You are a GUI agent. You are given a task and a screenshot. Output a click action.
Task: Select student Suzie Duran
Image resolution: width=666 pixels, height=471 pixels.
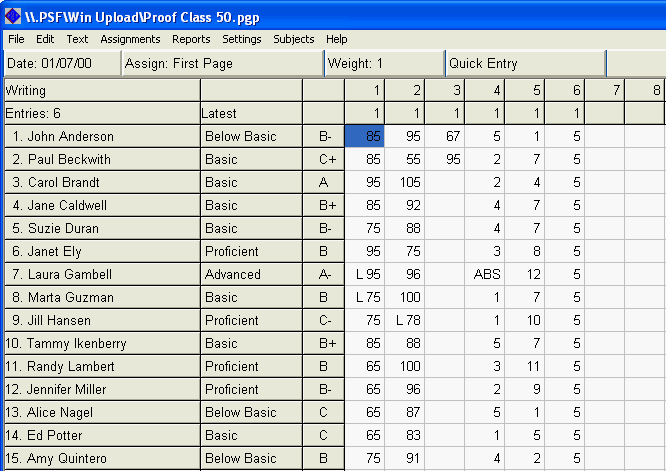[102, 228]
